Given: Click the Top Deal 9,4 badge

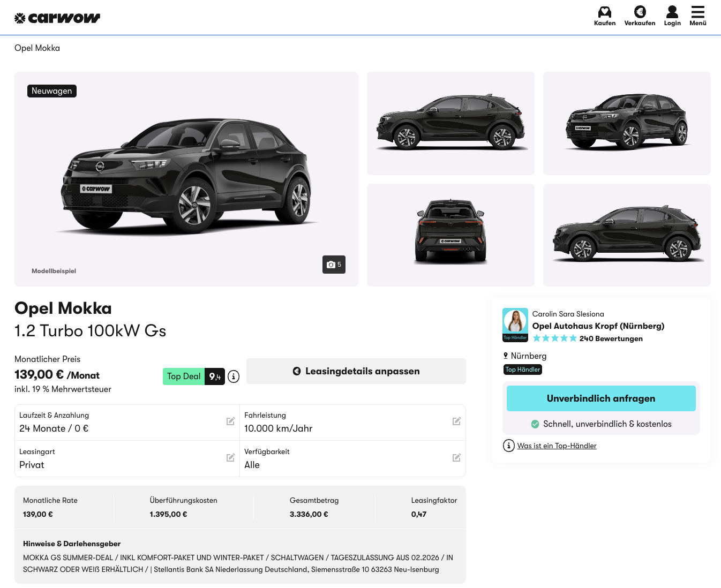Looking at the screenshot, I should click(194, 376).
